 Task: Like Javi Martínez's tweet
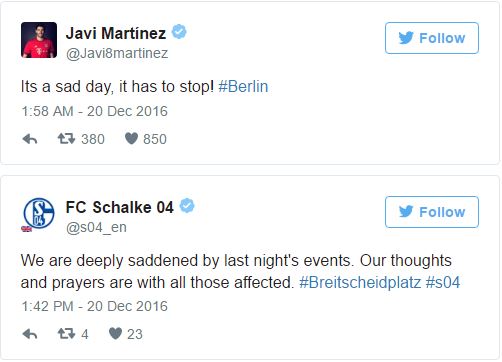[131, 139]
